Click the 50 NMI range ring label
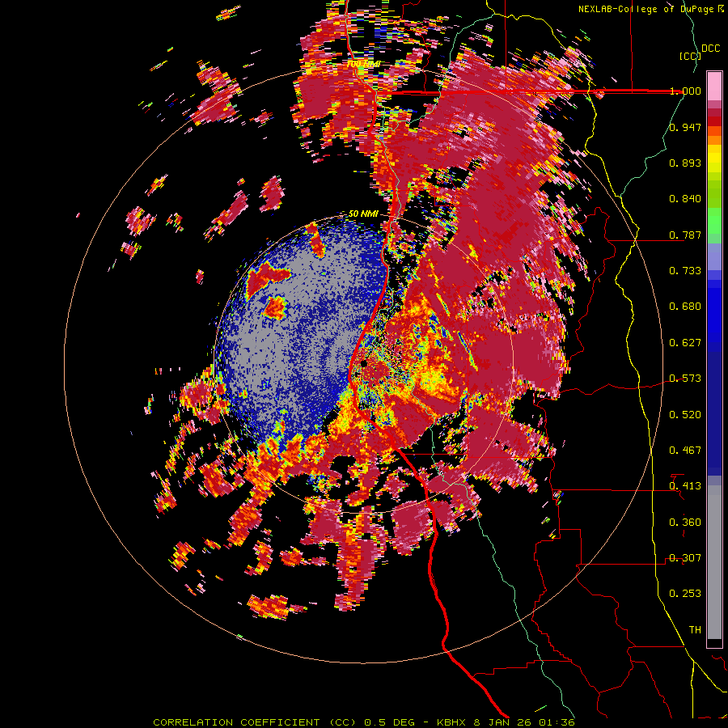This screenshot has height=728, width=728. pos(363,214)
